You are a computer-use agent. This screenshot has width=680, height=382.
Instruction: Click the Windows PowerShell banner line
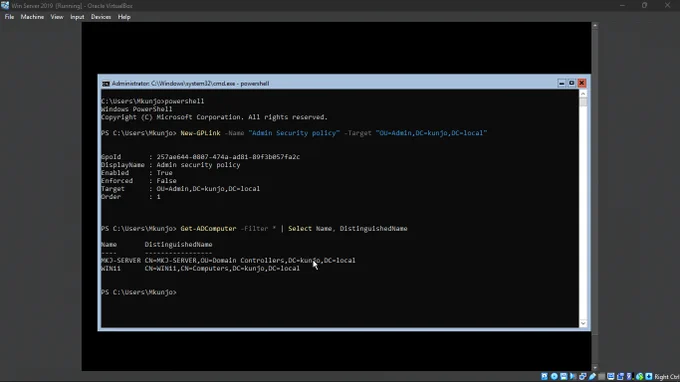point(137,109)
